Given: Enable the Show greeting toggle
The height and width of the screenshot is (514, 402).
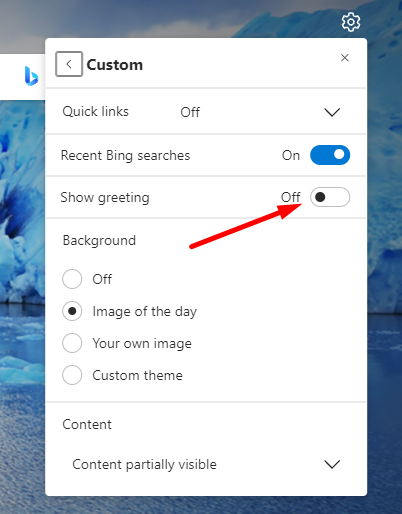Looking at the screenshot, I should (330, 197).
